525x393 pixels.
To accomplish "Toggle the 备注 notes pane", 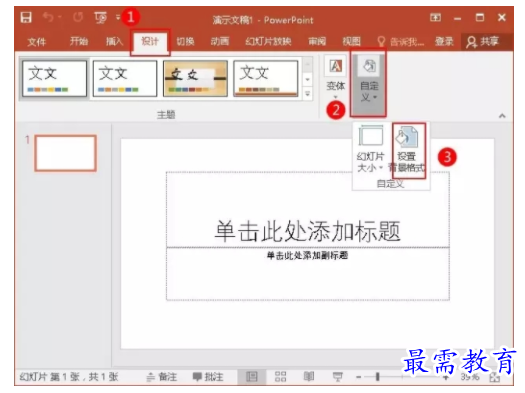I will click(x=162, y=377).
